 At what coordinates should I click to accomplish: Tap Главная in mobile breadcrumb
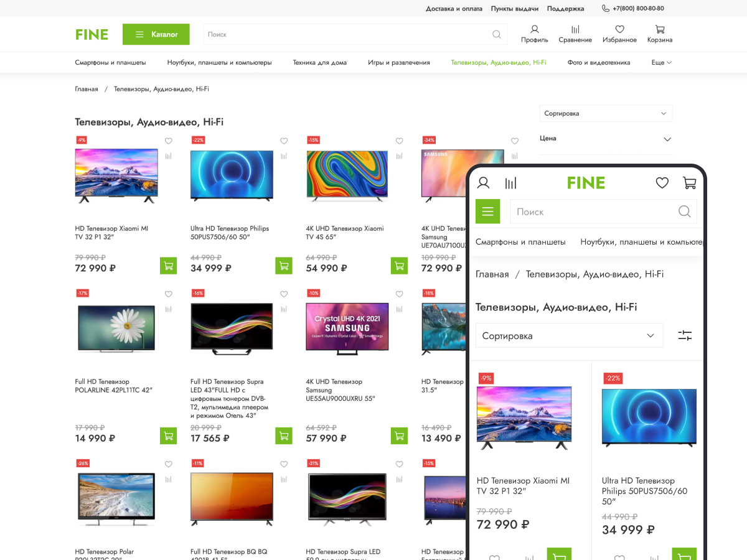pyautogui.click(x=492, y=274)
